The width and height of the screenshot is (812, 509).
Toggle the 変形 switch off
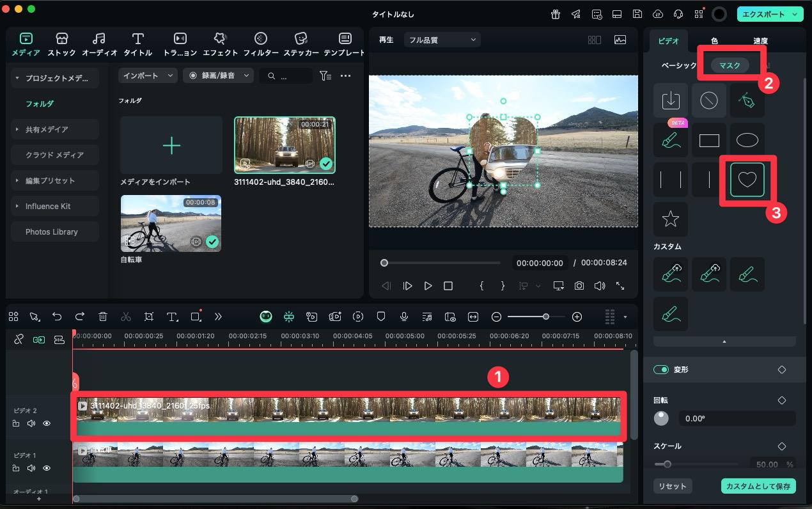pyautogui.click(x=660, y=370)
